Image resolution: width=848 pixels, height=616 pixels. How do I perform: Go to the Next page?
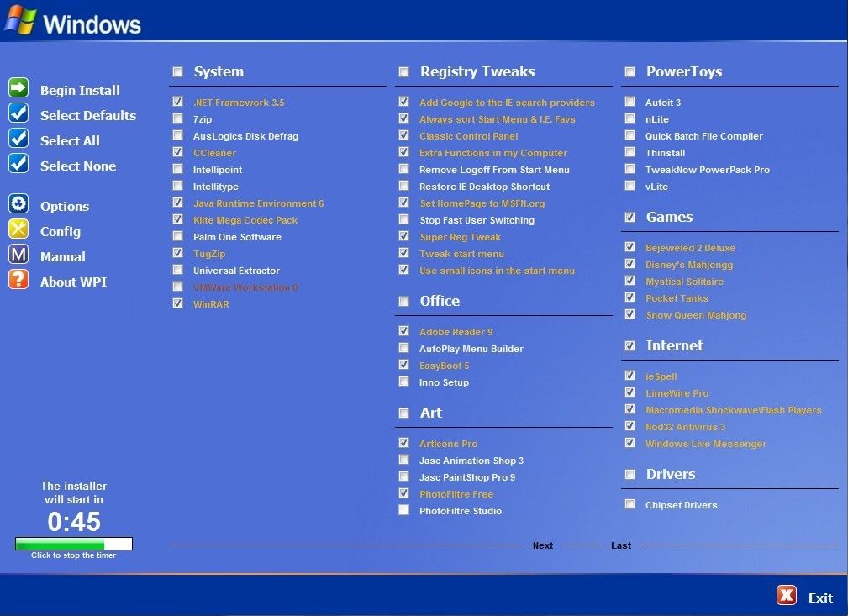(x=542, y=545)
